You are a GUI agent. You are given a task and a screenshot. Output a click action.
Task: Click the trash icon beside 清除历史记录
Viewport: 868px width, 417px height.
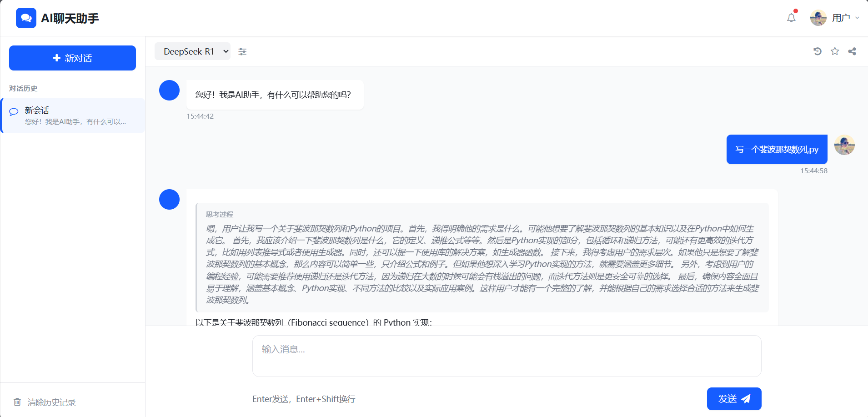[17, 402]
